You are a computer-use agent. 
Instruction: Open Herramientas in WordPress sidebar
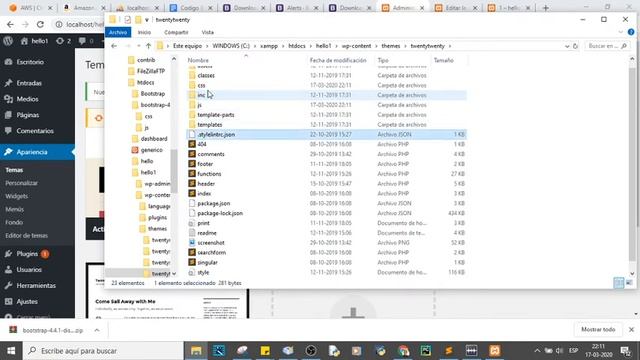pyautogui.click(x=37, y=285)
